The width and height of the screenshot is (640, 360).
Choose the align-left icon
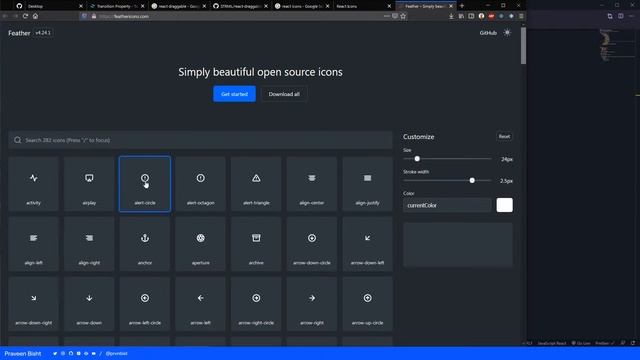pos(33,244)
